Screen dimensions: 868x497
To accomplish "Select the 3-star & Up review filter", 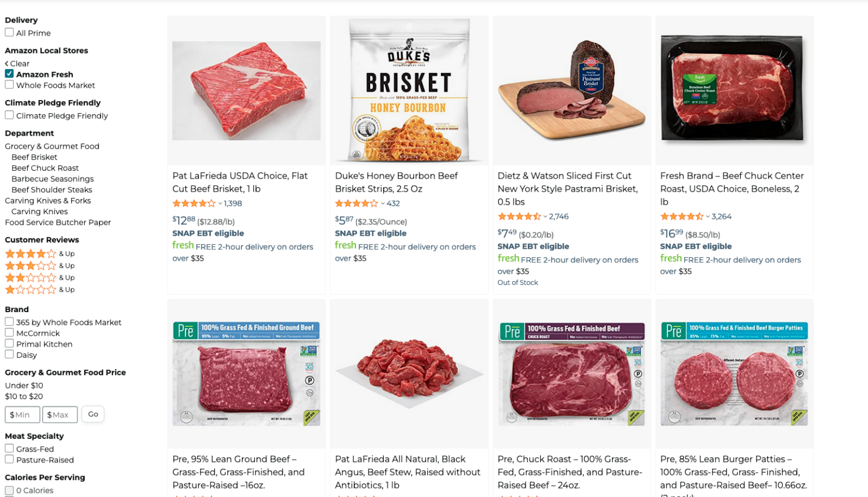I will point(31,265).
